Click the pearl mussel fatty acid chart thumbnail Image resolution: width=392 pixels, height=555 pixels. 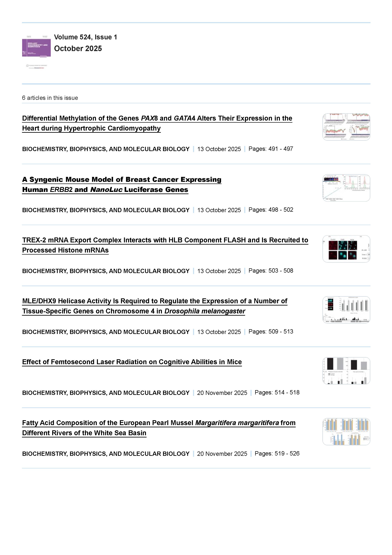tap(346, 431)
